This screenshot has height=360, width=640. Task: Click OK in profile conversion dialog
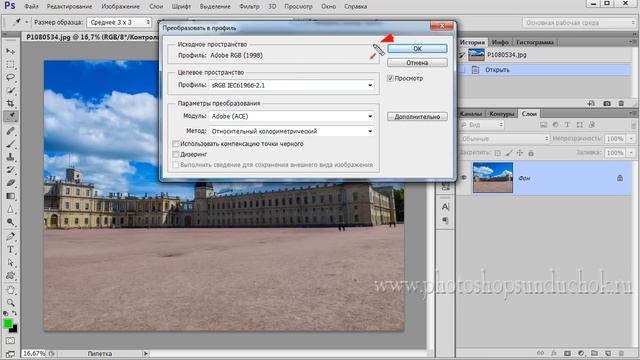click(x=417, y=49)
